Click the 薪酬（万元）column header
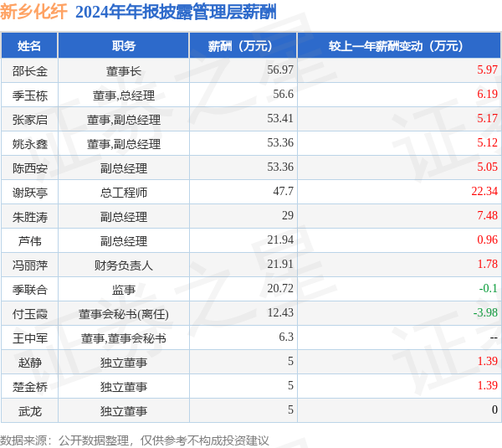This screenshot has height=448, width=502. [x=243, y=46]
